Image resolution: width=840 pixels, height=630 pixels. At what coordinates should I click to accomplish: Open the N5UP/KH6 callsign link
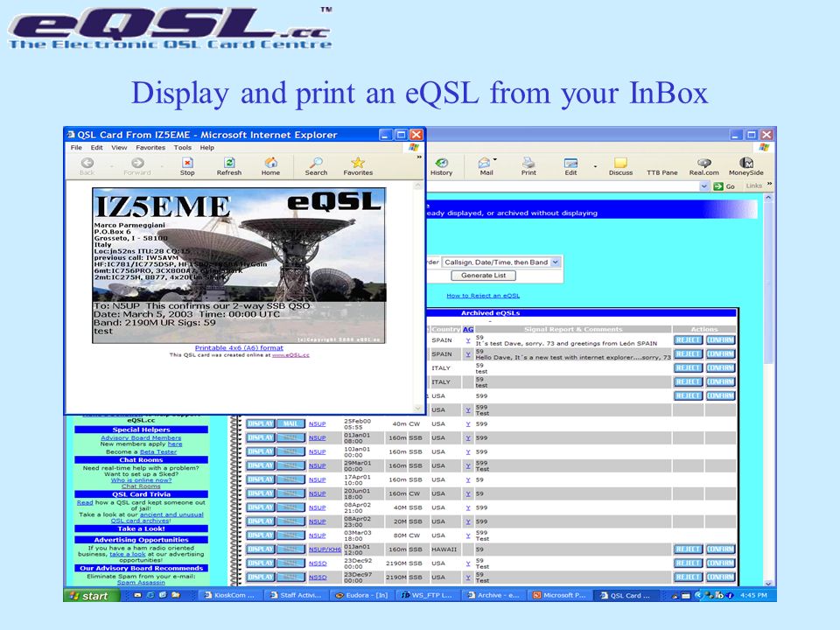tap(325, 549)
